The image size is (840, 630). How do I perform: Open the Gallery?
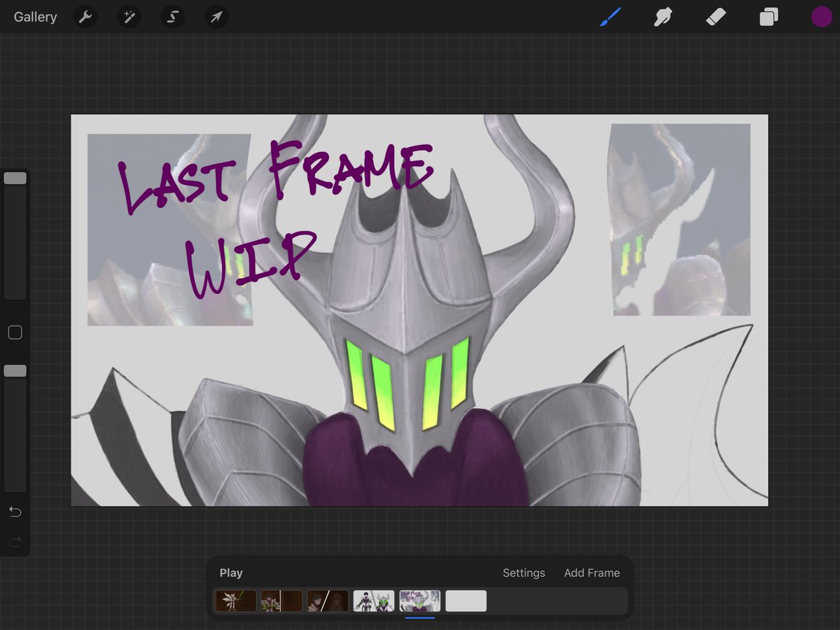tap(35, 17)
